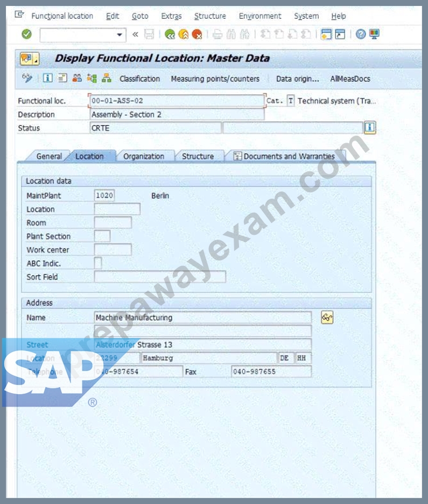This screenshot has height=504, width=428.
Task: Open the blue Help question mark icon
Action: [x=361, y=34]
